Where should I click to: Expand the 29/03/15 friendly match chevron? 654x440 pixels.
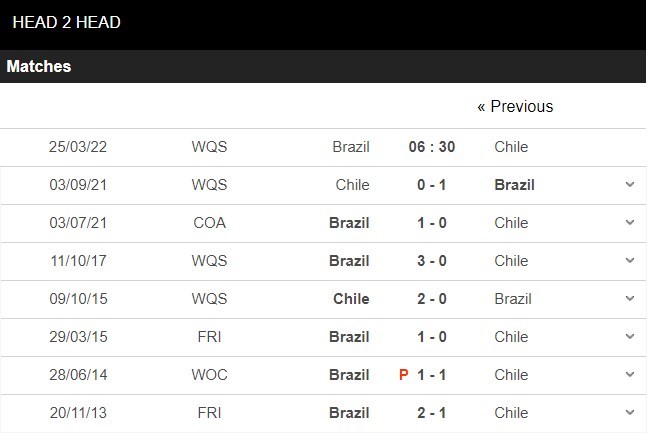pos(630,336)
